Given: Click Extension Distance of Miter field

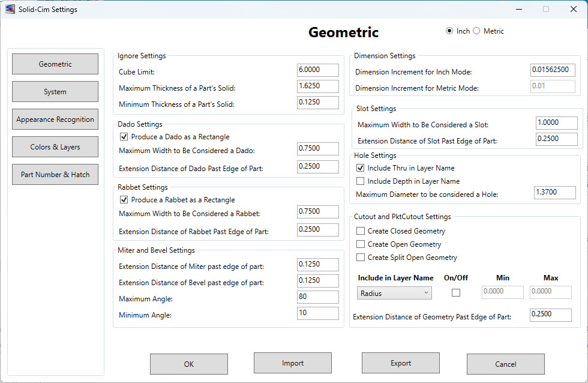Looking at the screenshot, I should coord(317,265).
